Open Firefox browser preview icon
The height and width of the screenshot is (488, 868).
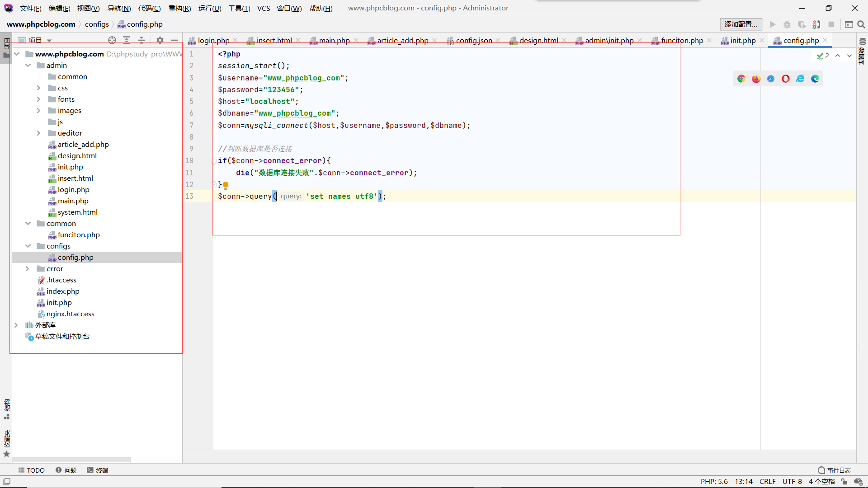click(x=756, y=79)
